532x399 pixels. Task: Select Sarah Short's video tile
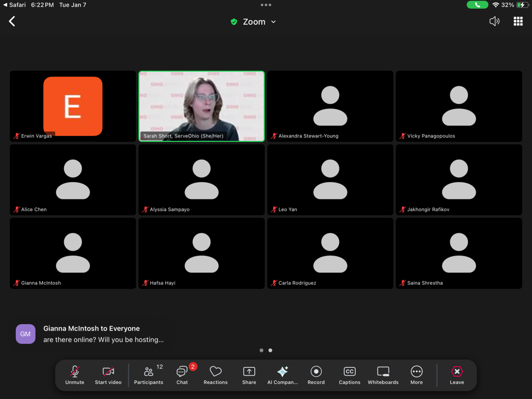tap(202, 106)
